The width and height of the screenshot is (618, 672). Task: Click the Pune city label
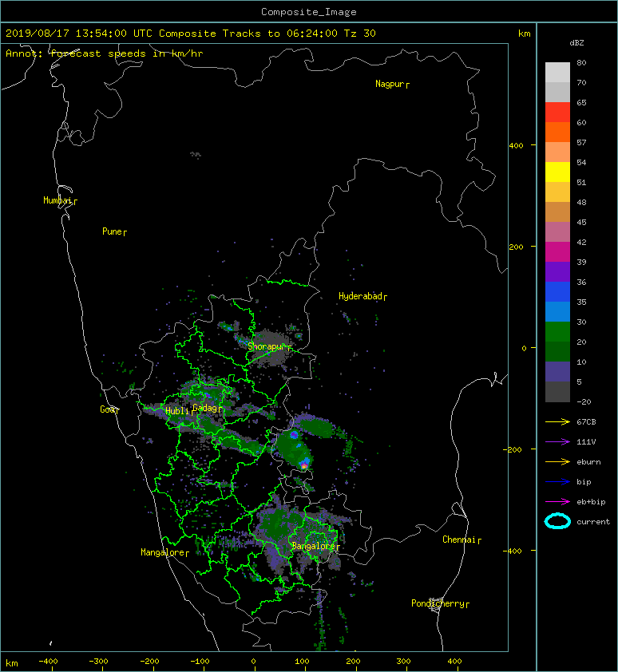(114, 231)
